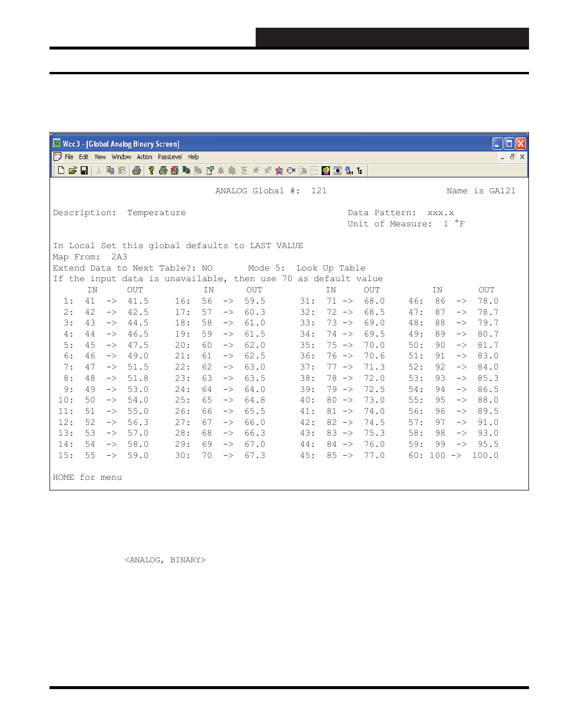Click the Look Up Table mode text
The width and height of the screenshot is (562, 728).
(x=331, y=268)
